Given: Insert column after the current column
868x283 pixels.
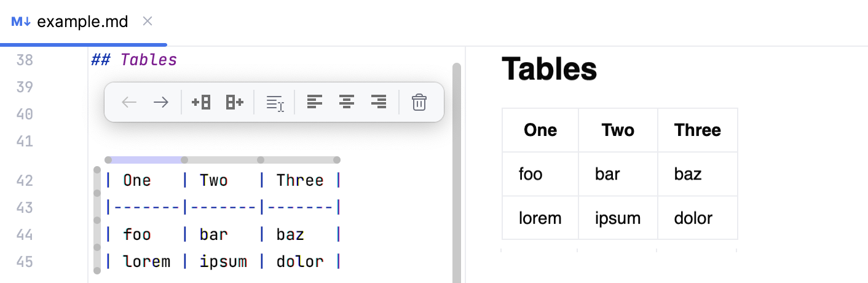Looking at the screenshot, I should [235, 102].
